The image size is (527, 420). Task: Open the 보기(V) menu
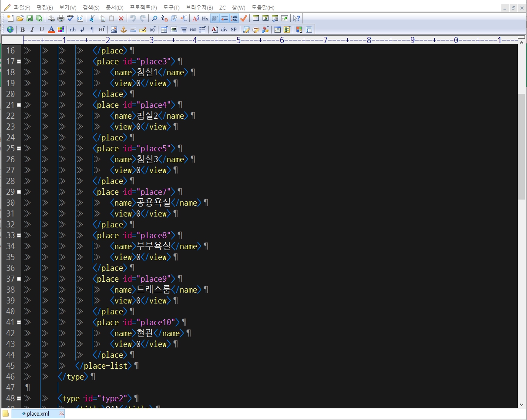[68, 8]
